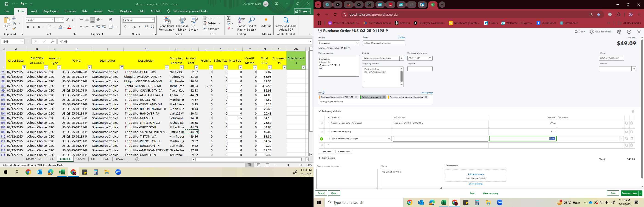The height and width of the screenshot is (207, 644).
Task: Open Find & Select menu
Action: (x=252, y=24)
